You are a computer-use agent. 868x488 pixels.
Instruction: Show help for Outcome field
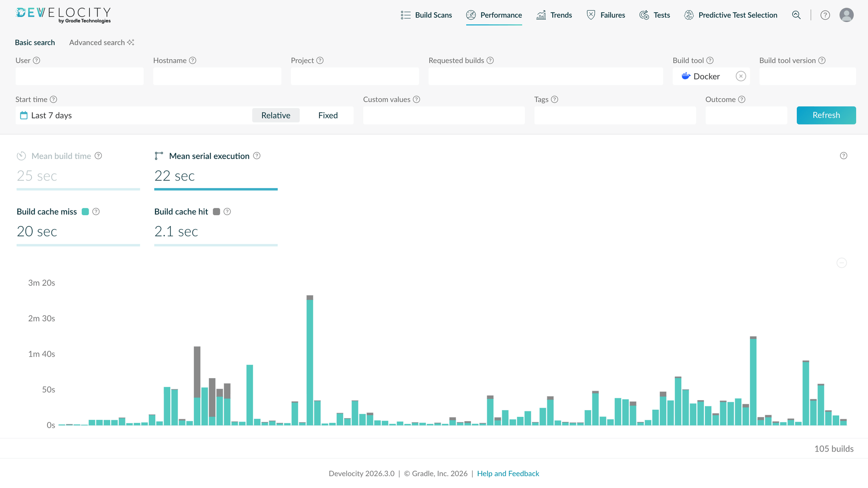[742, 100]
